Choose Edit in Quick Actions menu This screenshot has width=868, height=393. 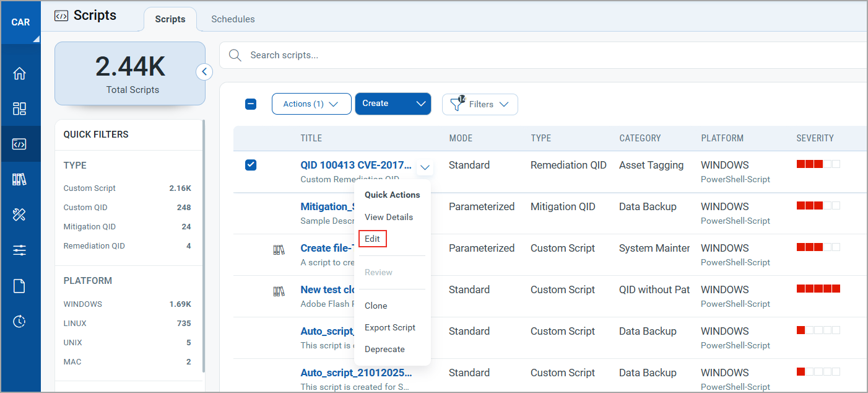[x=373, y=239]
